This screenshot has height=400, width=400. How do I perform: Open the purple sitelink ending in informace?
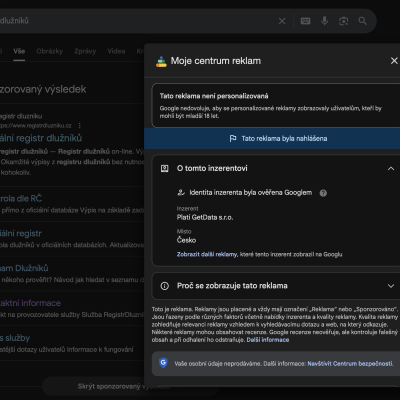30,303
